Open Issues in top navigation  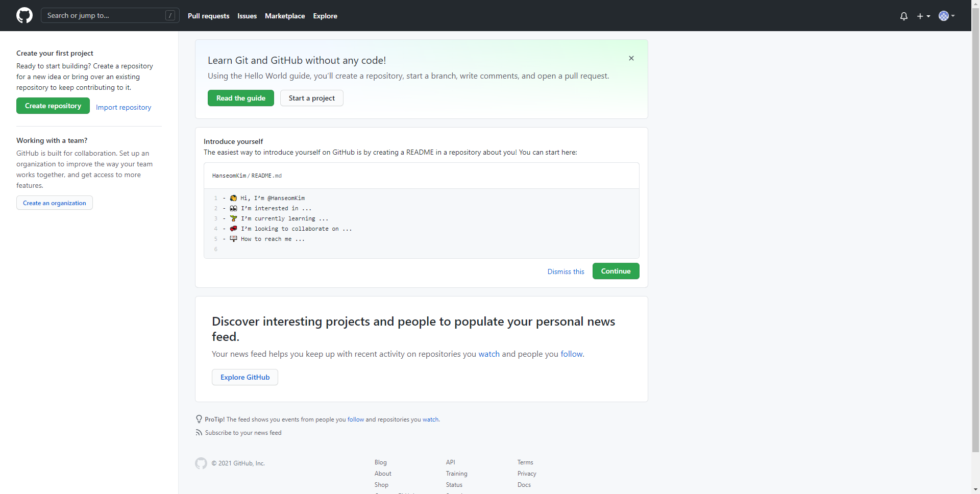[247, 16]
